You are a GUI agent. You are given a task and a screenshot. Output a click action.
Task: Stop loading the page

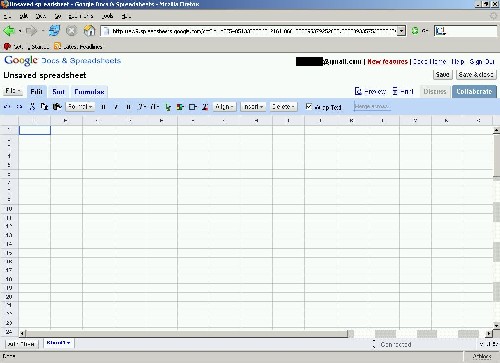[x=71, y=31]
